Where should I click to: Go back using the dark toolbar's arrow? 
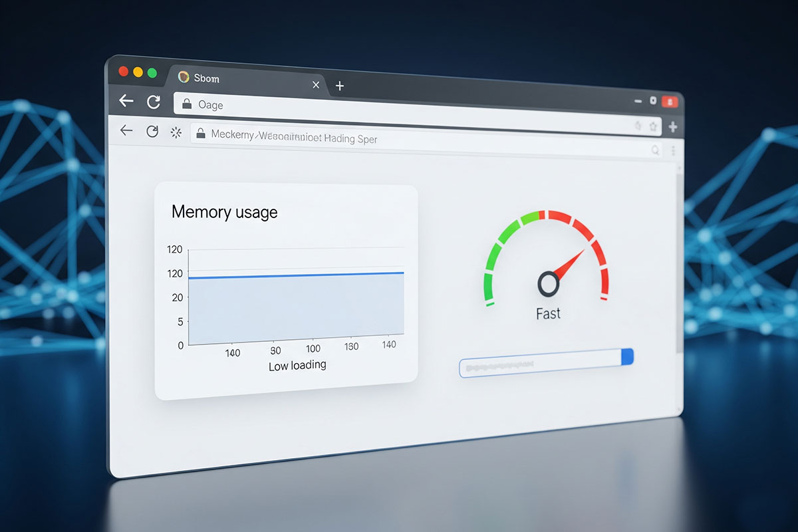126,100
